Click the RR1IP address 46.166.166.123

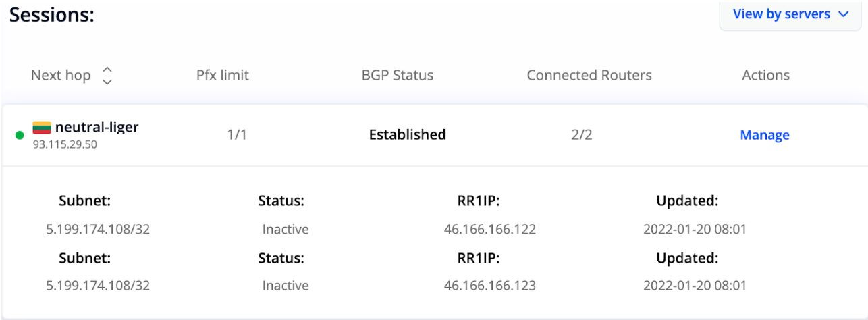[490, 286]
